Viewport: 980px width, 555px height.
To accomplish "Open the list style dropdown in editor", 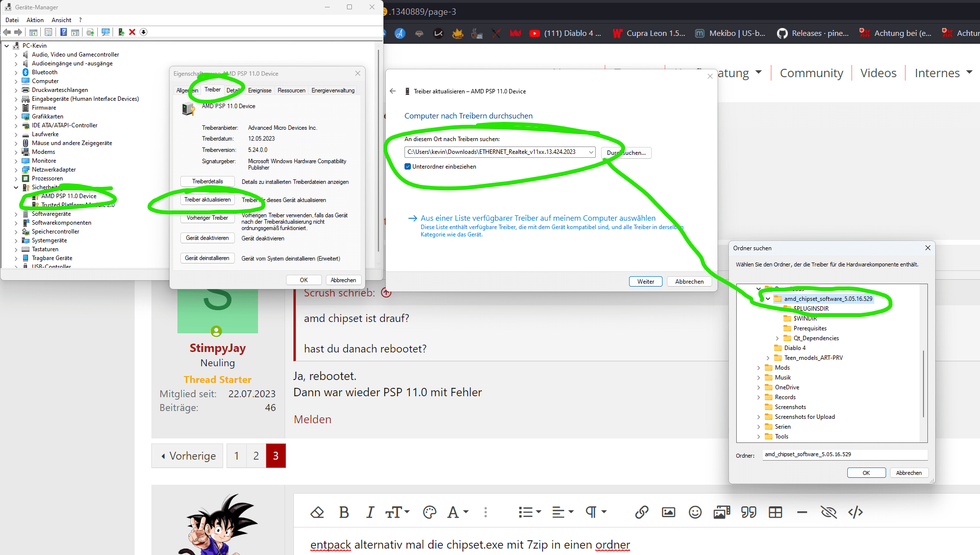I will pos(530,512).
